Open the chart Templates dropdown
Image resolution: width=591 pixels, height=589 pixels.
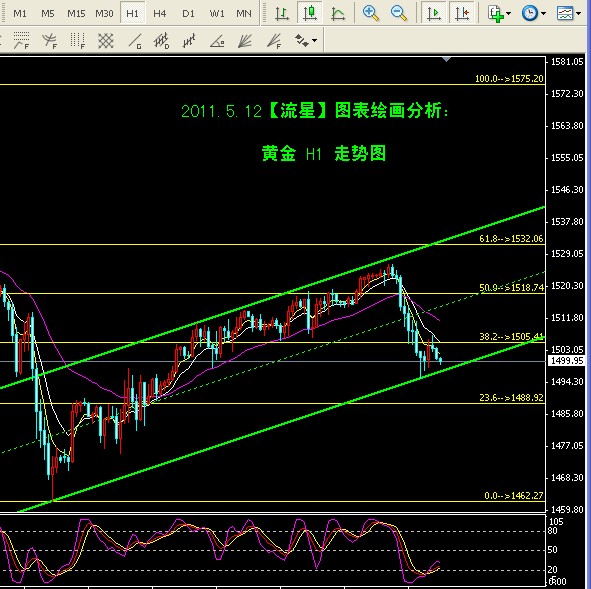coord(568,14)
